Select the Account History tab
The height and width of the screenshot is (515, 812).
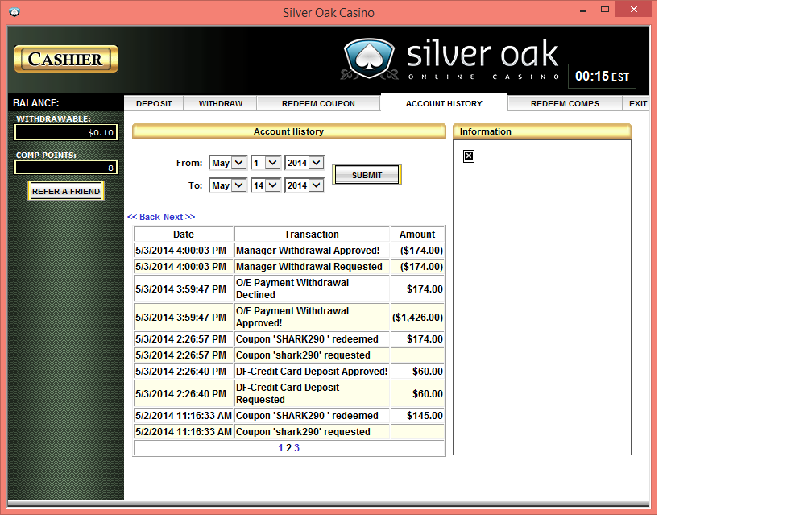pyautogui.click(x=444, y=103)
